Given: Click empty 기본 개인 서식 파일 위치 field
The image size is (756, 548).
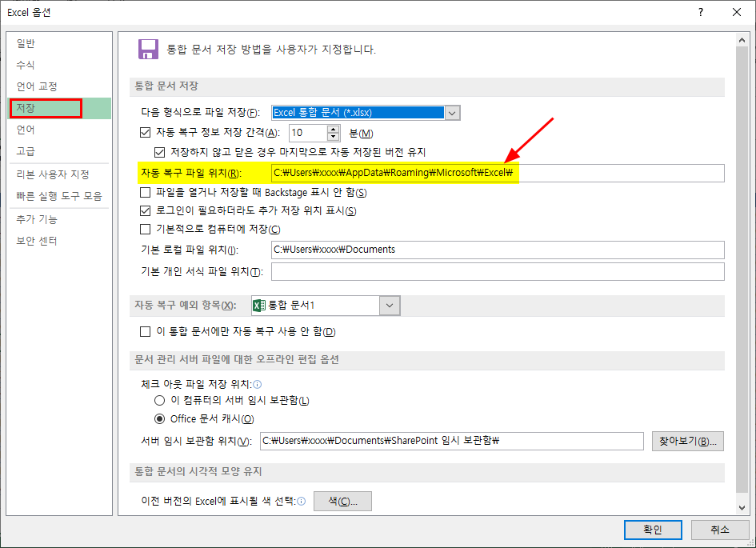Looking at the screenshot, I should pyautogui.click(x=498, y=271).
